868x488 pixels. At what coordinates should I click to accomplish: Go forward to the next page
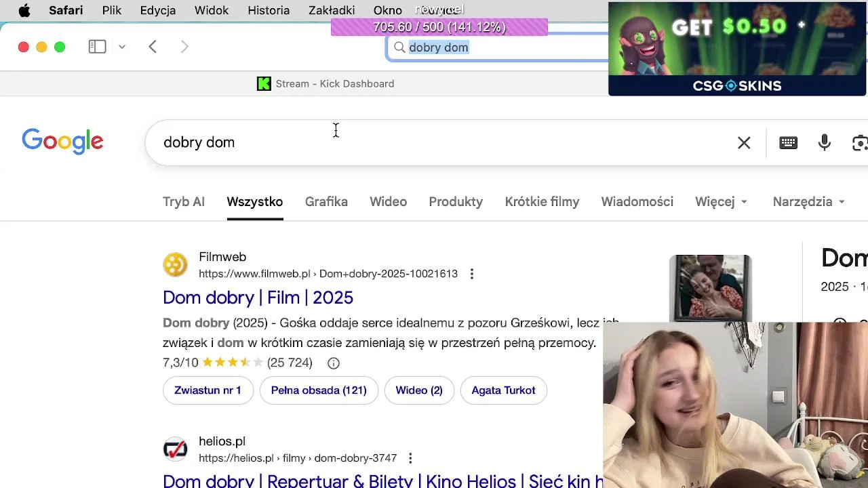click(x=184, y=47)
